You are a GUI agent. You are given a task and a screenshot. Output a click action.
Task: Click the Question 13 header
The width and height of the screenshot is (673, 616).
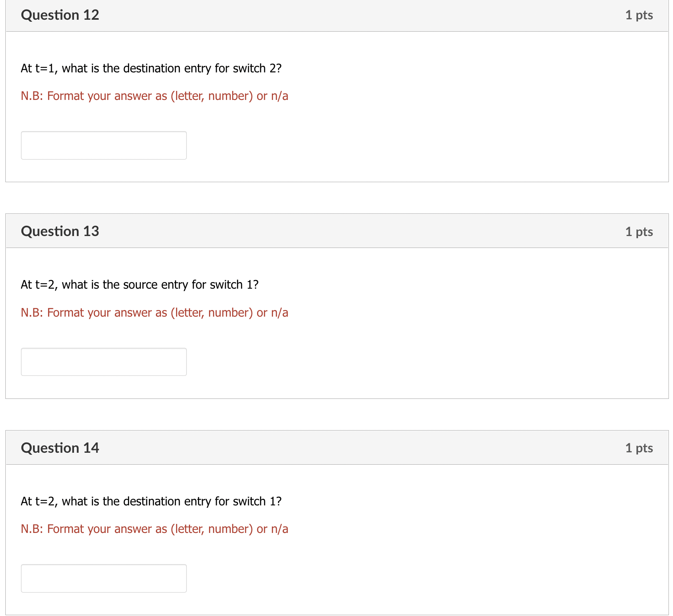[60, 231]
